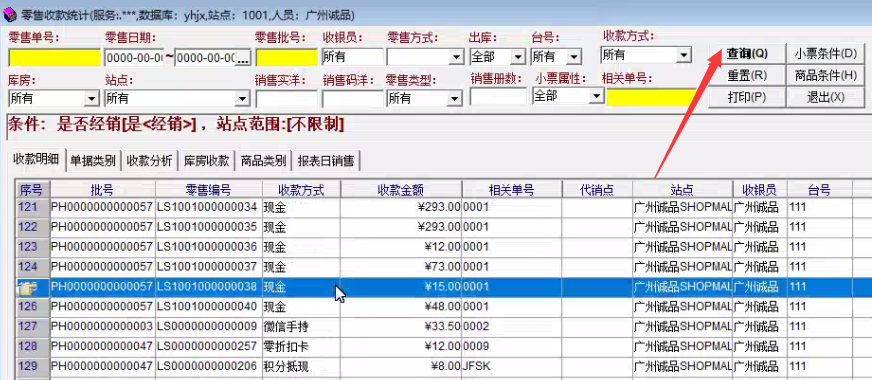The height and width of the screenshot is (380, 872).
Task: Open the date picker ellipsis button
Action: click(x=244, y=57)
